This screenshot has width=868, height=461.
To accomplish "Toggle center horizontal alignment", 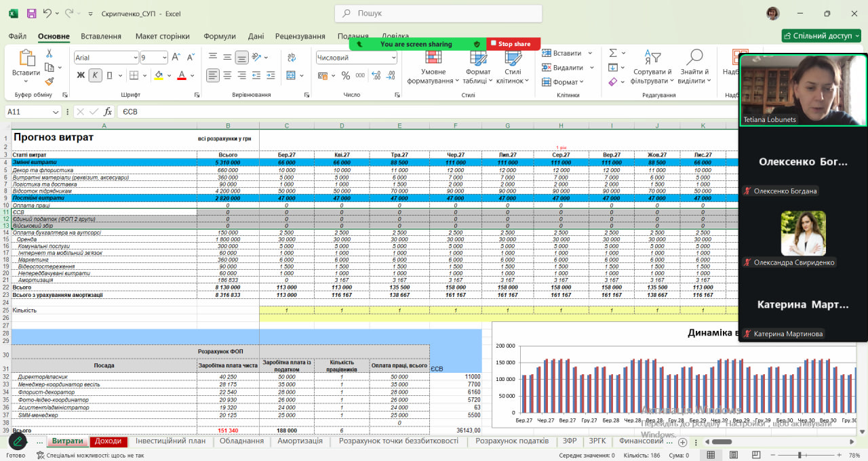I will 227,75.
